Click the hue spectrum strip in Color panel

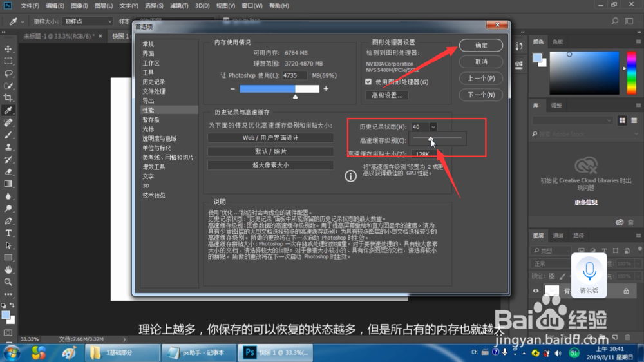pos(631,73)
